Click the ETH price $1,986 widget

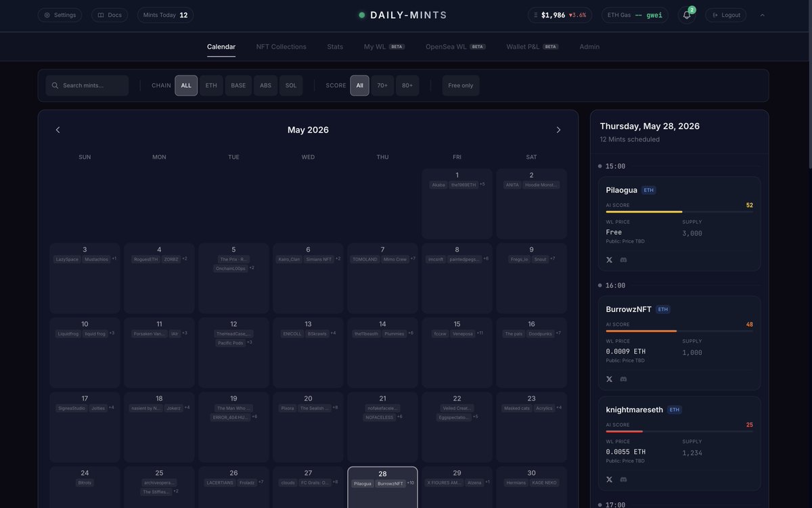(x=560, y=15)
